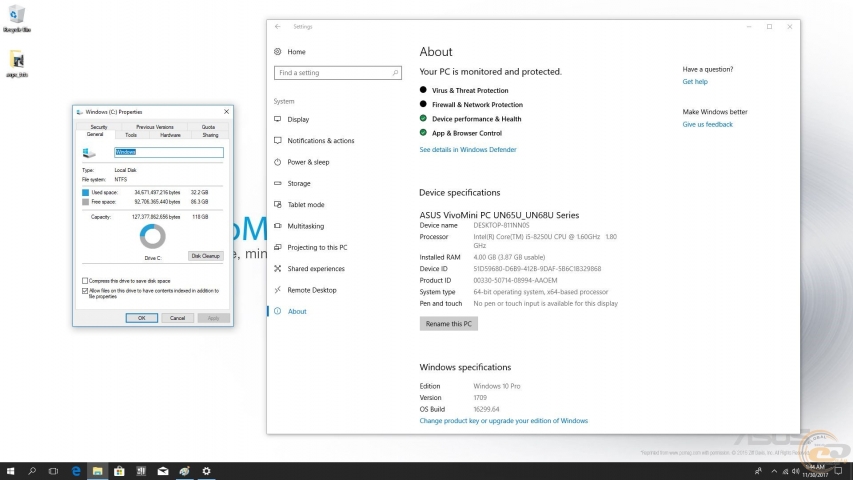Uncheck Allow files to be indexed checkbox
Image resolution: width=853 pixels, height=480 pixels.
85,291
